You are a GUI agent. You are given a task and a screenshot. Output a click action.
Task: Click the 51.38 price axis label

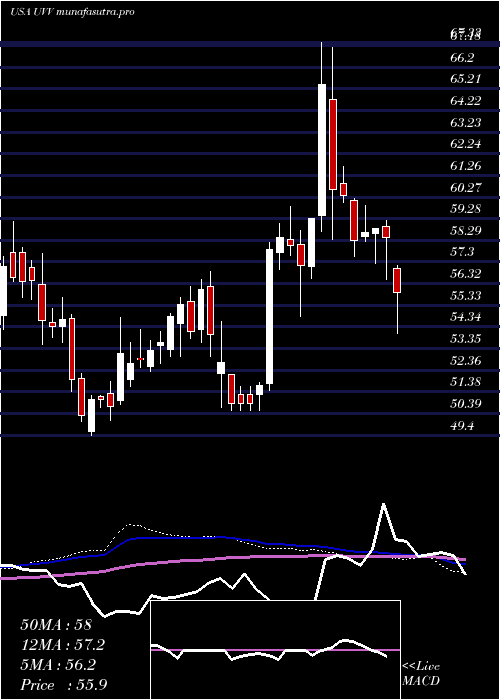pyautogui.click(x=466, y=382)
